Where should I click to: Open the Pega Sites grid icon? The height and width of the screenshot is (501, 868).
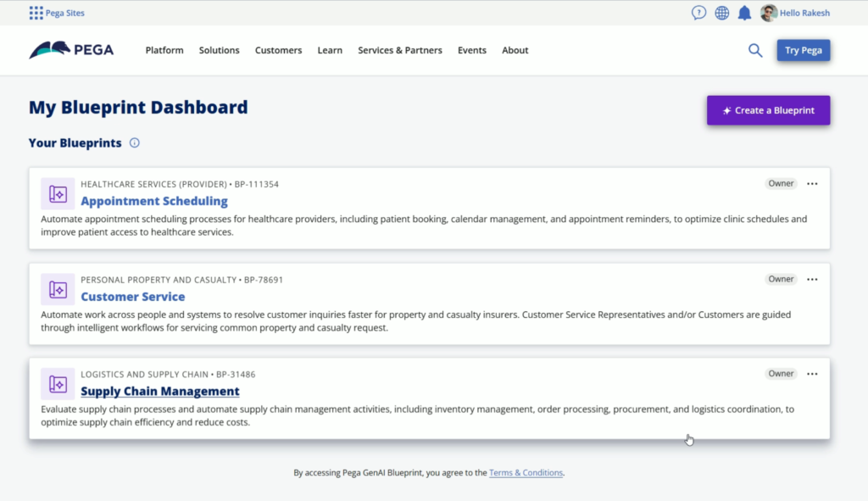36,13
